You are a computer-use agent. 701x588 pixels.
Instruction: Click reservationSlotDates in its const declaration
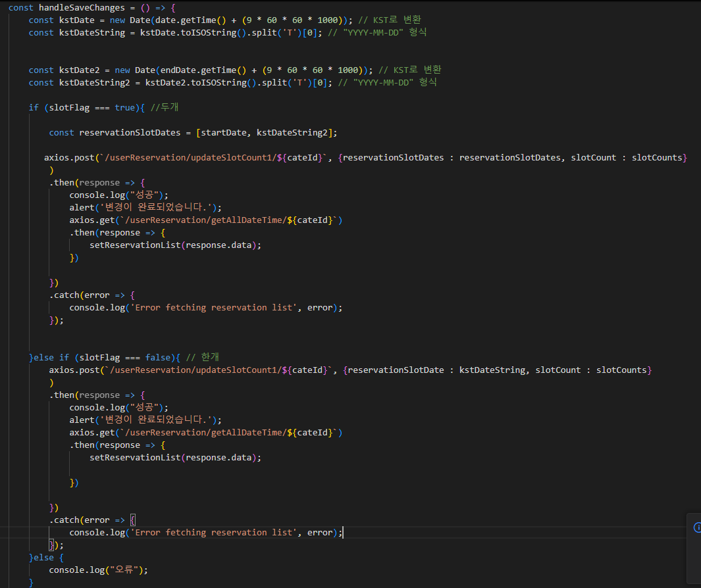click(x=130, y=133)
